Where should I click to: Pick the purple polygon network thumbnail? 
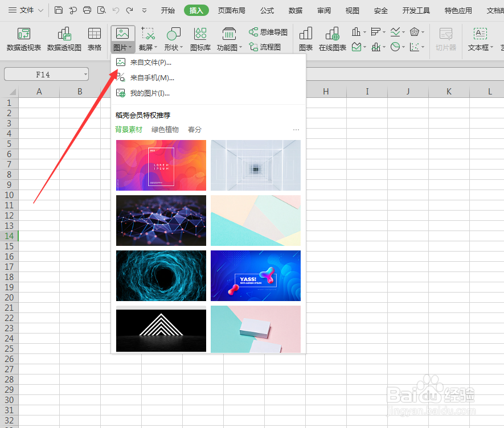161,220
